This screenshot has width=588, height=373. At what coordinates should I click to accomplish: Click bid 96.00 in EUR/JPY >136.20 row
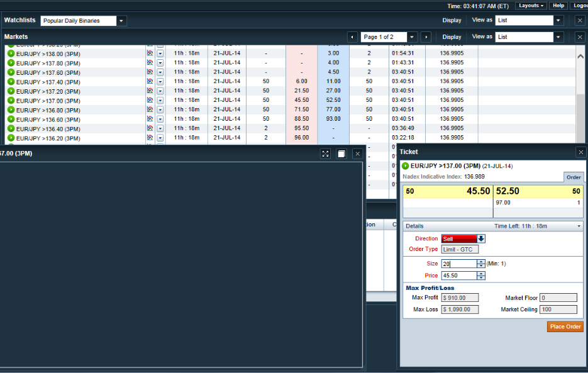301,138
